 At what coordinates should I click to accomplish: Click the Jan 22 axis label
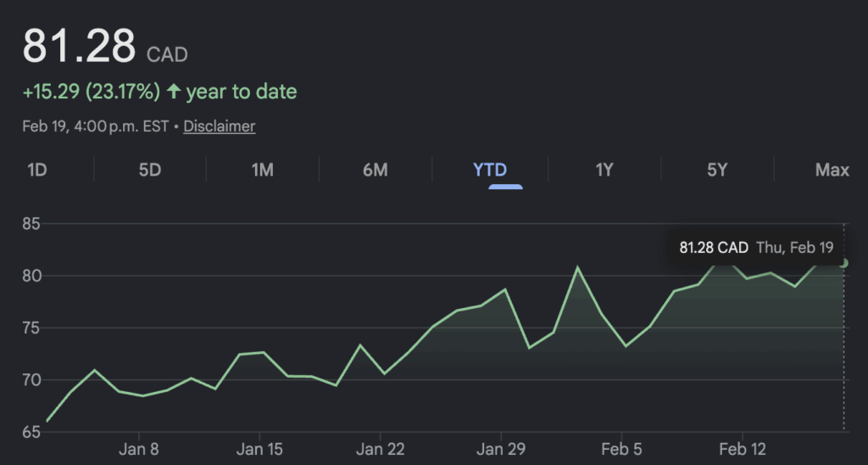point(381,449)
